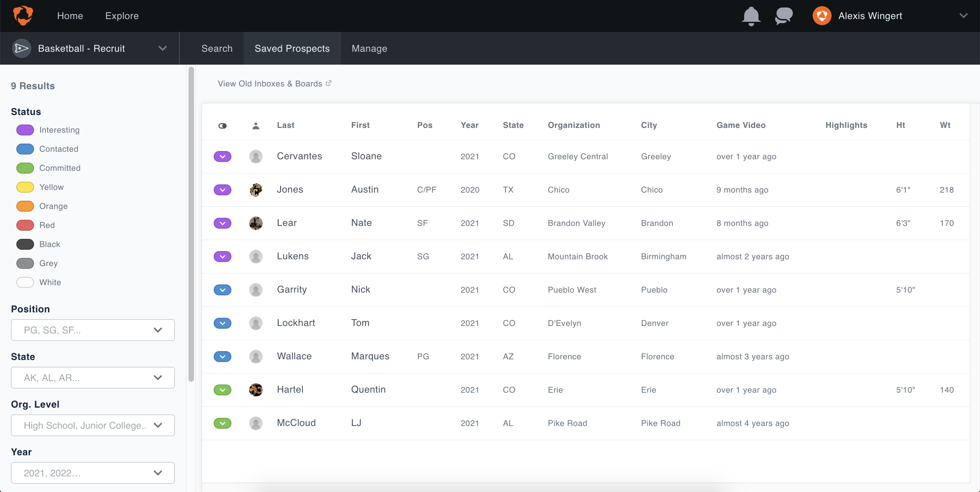The image size is (980, 492).
Task: Expand the Org. Level dropdown
Action: [93, 425]
